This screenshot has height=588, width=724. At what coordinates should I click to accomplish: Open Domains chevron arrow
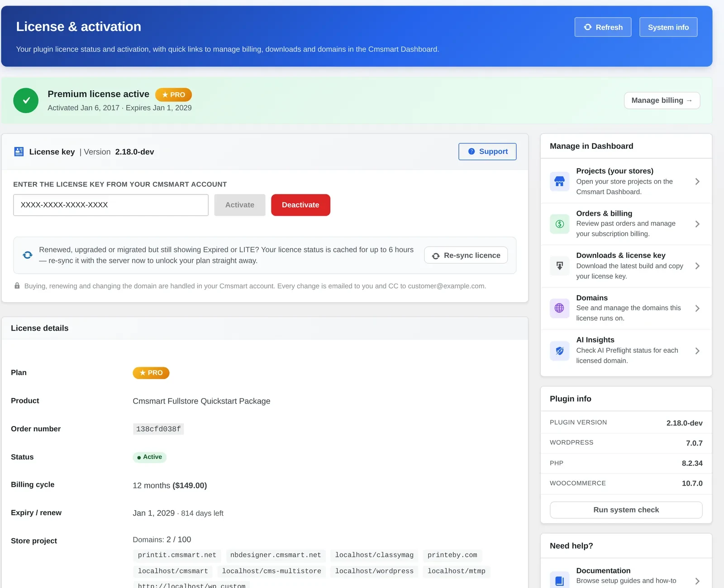pos(697,308)
